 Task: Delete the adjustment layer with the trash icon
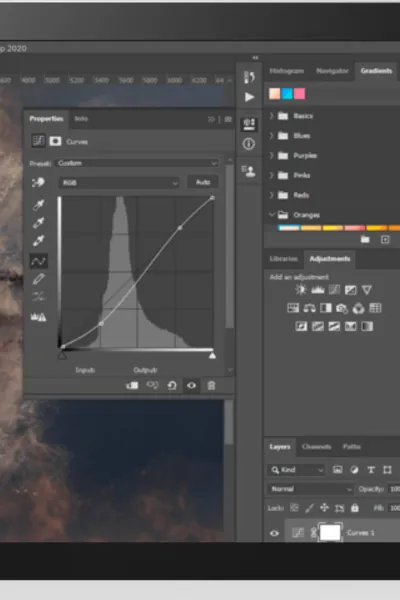pyautogui.click(x=211, y=385)
